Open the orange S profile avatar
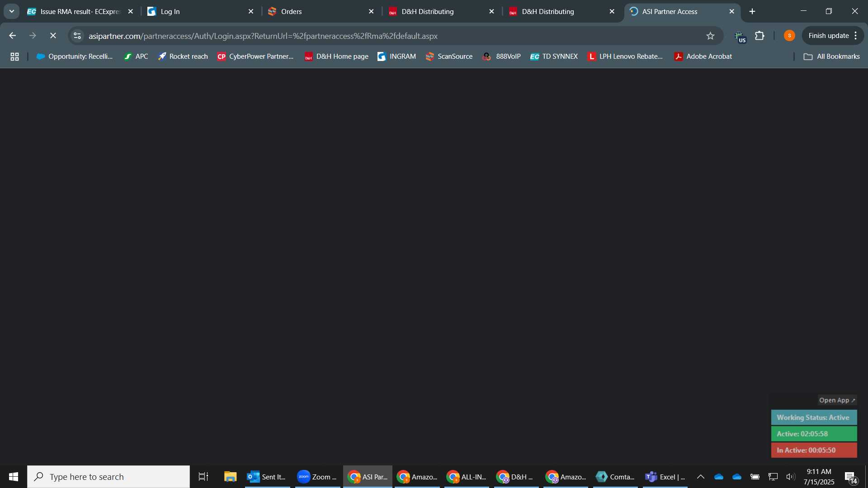The image size is (868, 488). tap(789, 36)
